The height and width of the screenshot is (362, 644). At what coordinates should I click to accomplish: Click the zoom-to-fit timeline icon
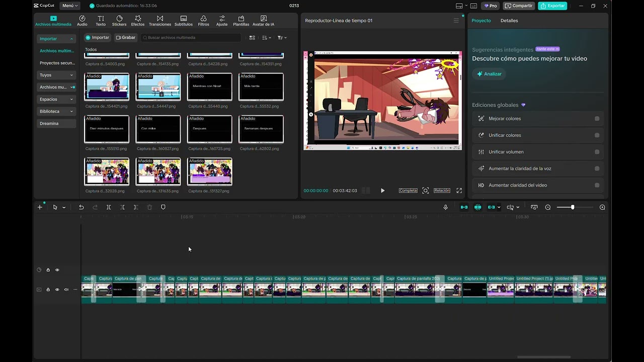click(x=534, y=207)
